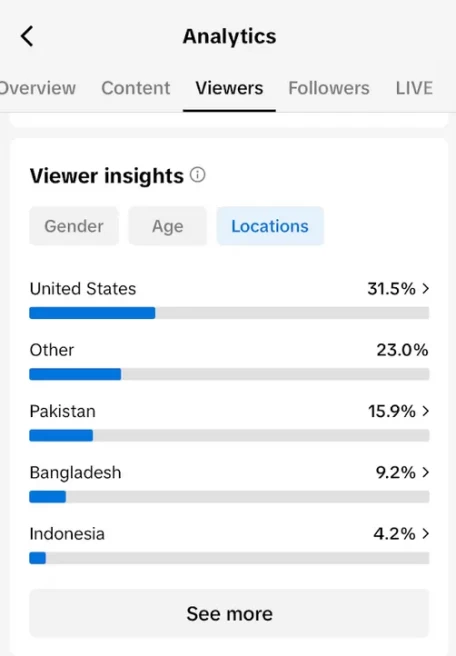This screenshot has width=456, height=656.
Task: Open the LIVE tab
Action: (414, 88)
